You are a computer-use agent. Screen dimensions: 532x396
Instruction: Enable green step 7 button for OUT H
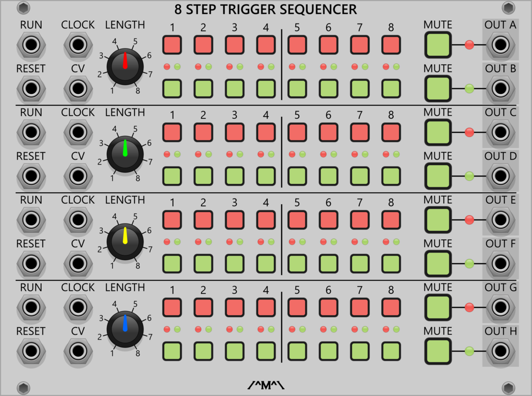(360, 351)
